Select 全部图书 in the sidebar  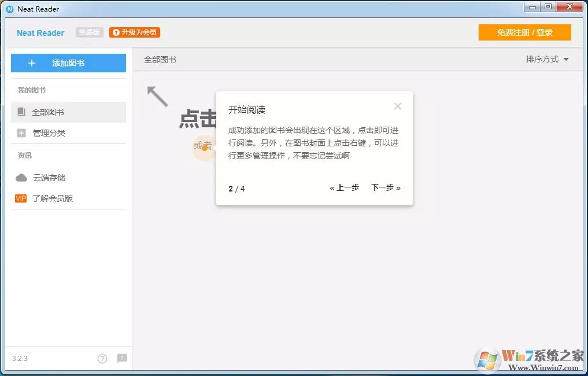point(48,112)
